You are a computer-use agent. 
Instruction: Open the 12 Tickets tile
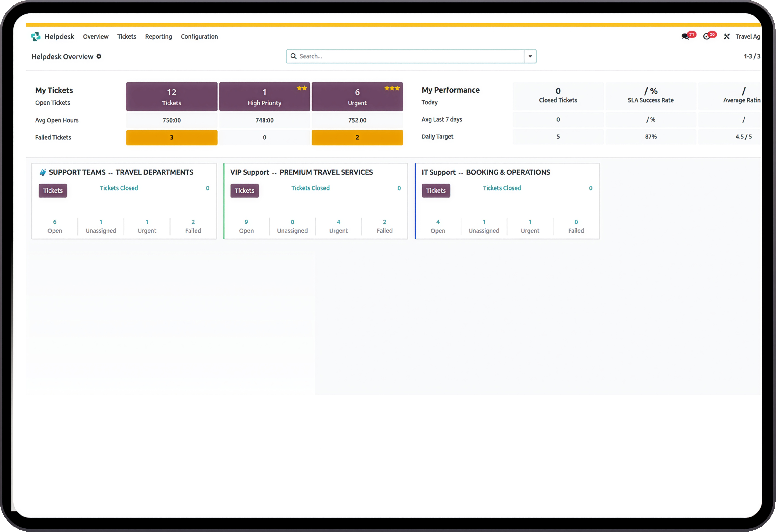[172, 97]
